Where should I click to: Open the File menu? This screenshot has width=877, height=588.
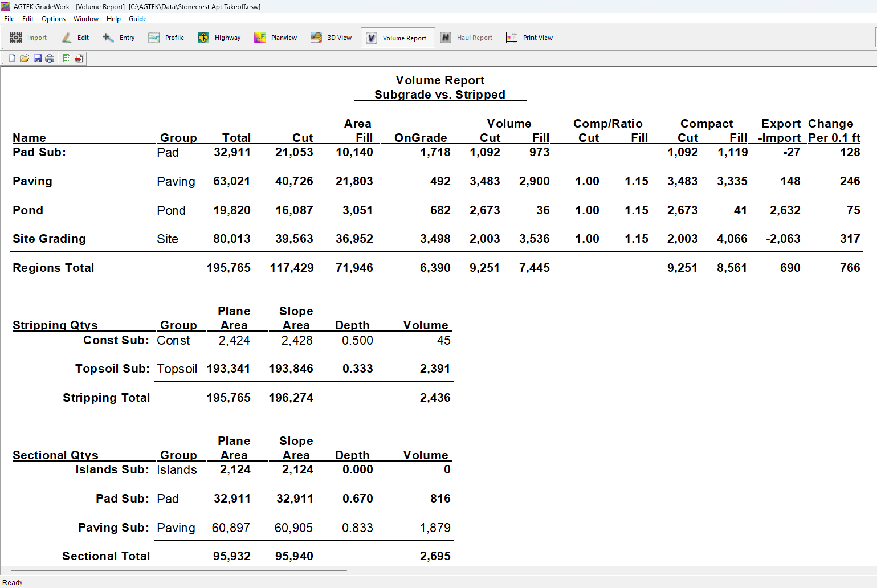(x=9, y=19)
